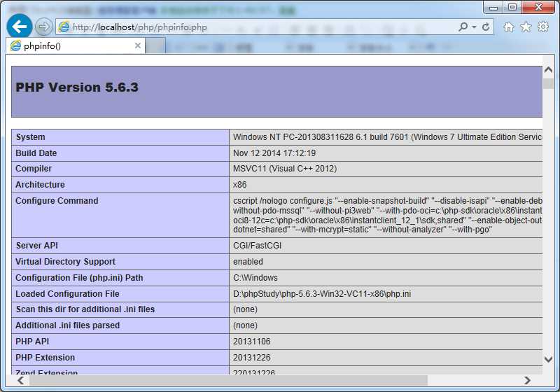The height and width of the screenshot is (392, 560).
Task: Go to the Home page icon
Action: click(509, 27)
